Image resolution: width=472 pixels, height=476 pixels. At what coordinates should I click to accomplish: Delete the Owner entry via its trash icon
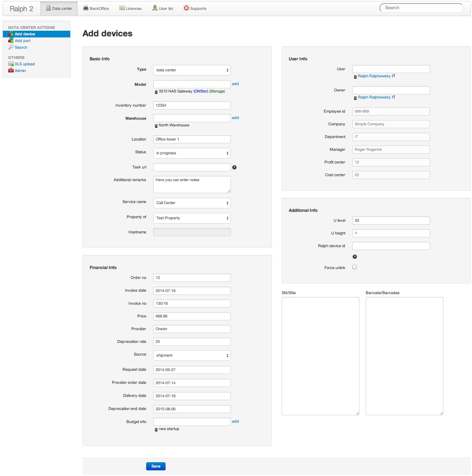pos(355,98)
